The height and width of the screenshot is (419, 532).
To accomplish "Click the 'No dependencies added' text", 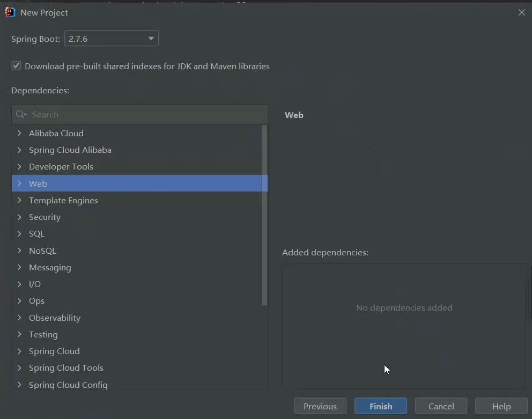I will [404, 307].
